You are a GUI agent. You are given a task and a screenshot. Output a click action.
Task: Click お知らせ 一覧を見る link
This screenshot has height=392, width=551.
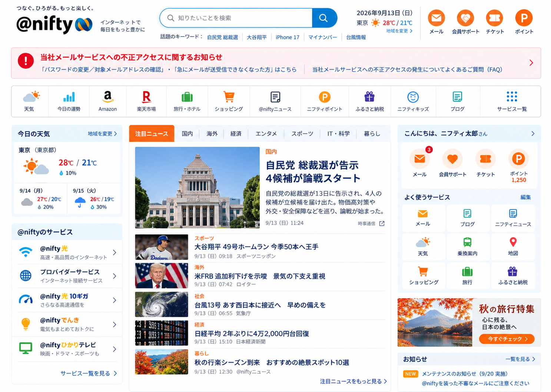click(x=520, y=359)
